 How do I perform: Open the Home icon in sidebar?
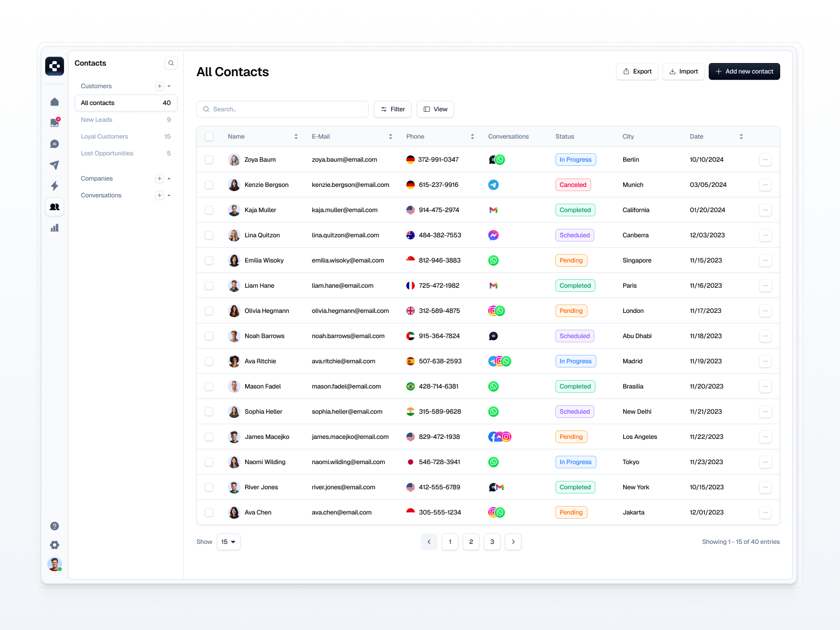54,102
